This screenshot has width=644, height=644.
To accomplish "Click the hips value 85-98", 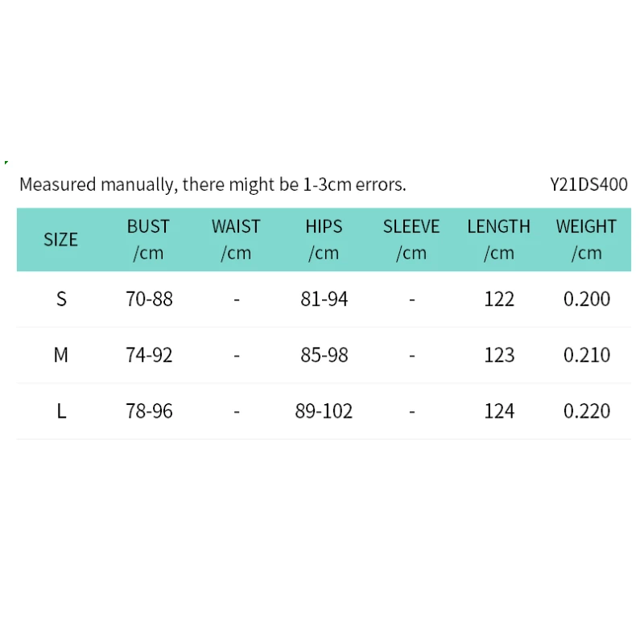I will click(x=324, y=355).
